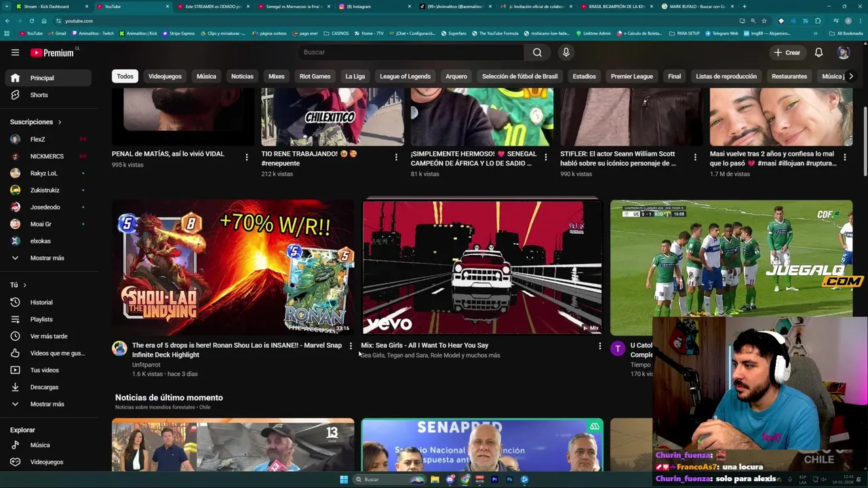868x488 pixels.
Task: Play the Shou-Lao Ronan video thumbnail
Action: coord(233,267)
